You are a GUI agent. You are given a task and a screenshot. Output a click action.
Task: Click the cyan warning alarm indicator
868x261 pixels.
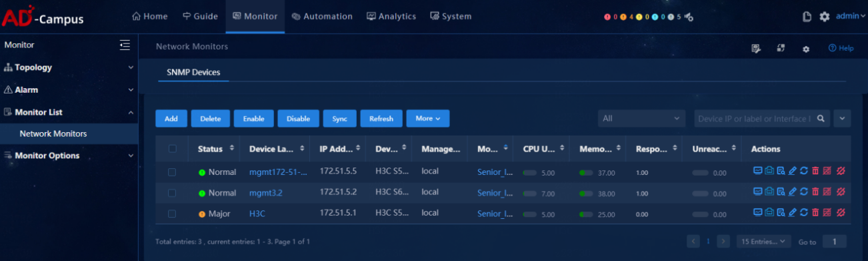tap(655, 17)
